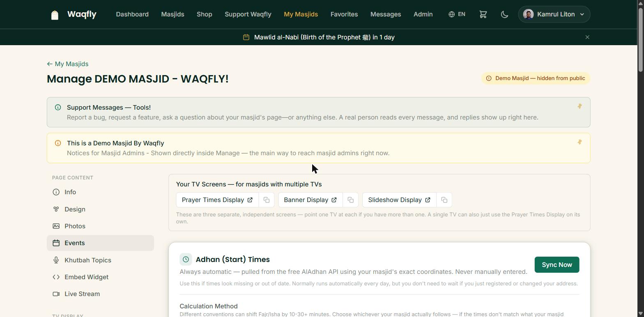Click the calendar icon in the announcement bar
Viewport: 644px width, 317px height.
pyautogui.click(x=246, y=37)
